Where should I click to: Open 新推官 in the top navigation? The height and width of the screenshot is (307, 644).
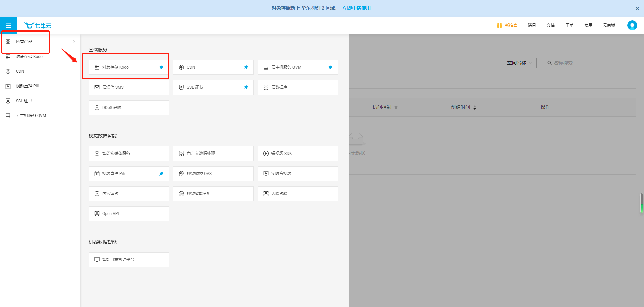[x=511, y=25]
